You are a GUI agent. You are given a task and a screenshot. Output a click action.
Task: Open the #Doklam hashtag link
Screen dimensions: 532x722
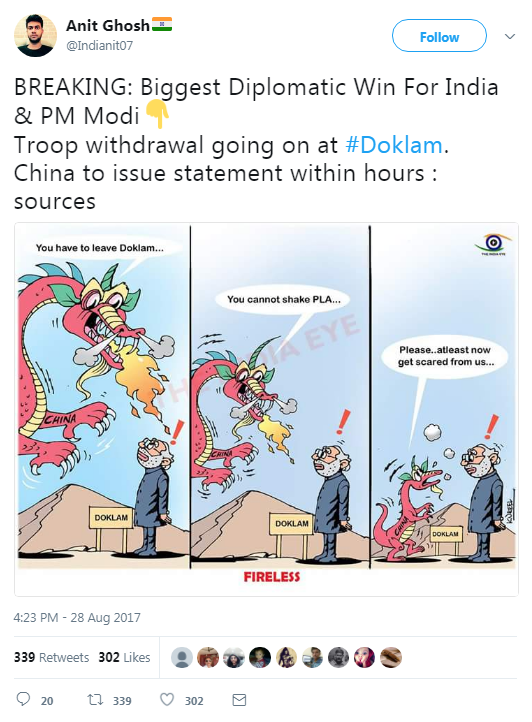pos(394,146)
